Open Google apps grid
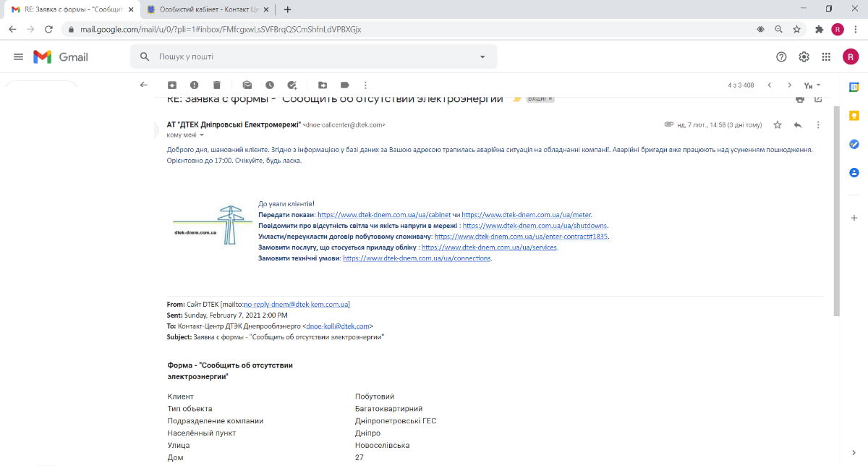Viewport: 868px width, 466px height. pyautogui.click(x=826, y=56)
